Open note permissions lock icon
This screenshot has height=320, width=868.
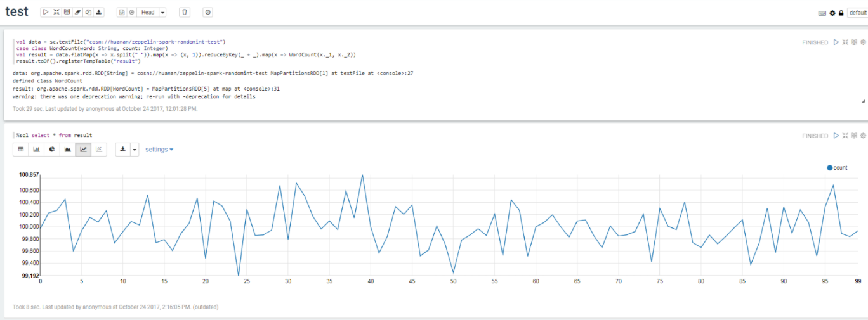pos(841,13)
